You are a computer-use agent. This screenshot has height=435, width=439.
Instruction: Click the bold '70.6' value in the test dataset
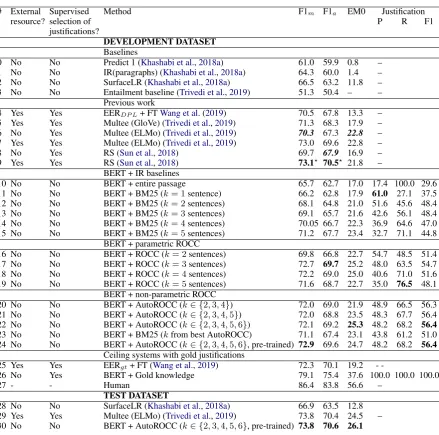(331, 426)
